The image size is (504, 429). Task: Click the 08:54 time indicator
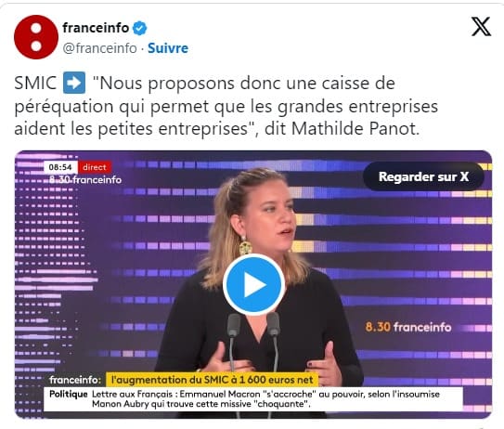pos(60,167)
